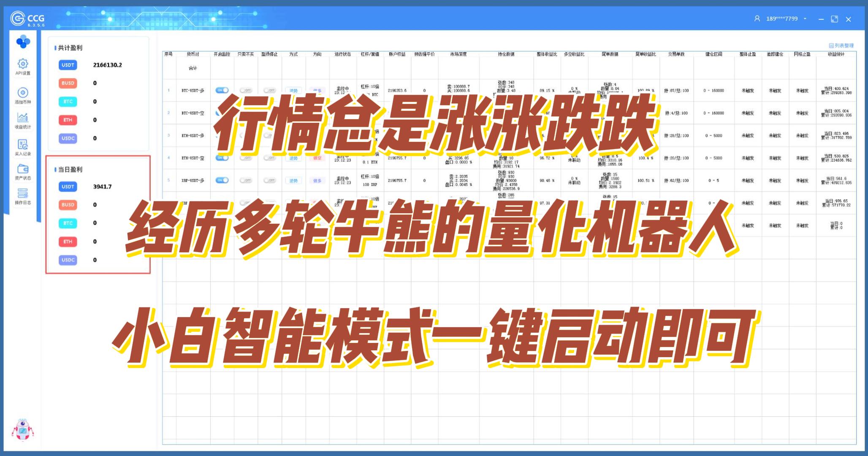Toggle 开启监控 switch for BTC-USDT-多 row
The height and width of the screenshot is (456, 868).
[222, 90]
